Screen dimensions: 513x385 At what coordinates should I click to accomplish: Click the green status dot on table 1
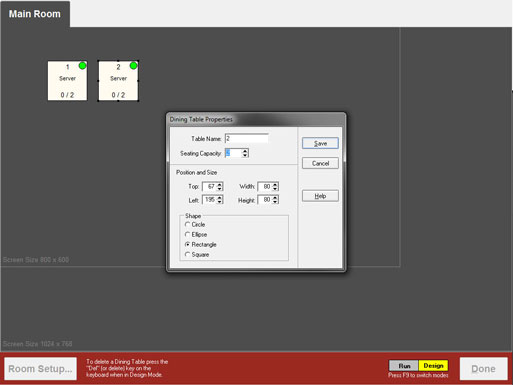(82, 66)
